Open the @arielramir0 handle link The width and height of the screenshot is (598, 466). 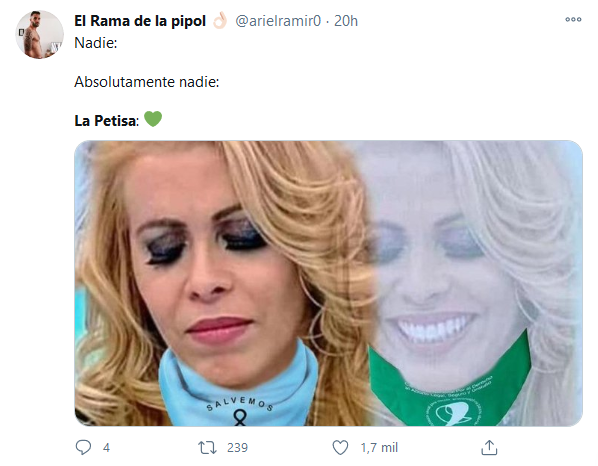pos(278,21)
